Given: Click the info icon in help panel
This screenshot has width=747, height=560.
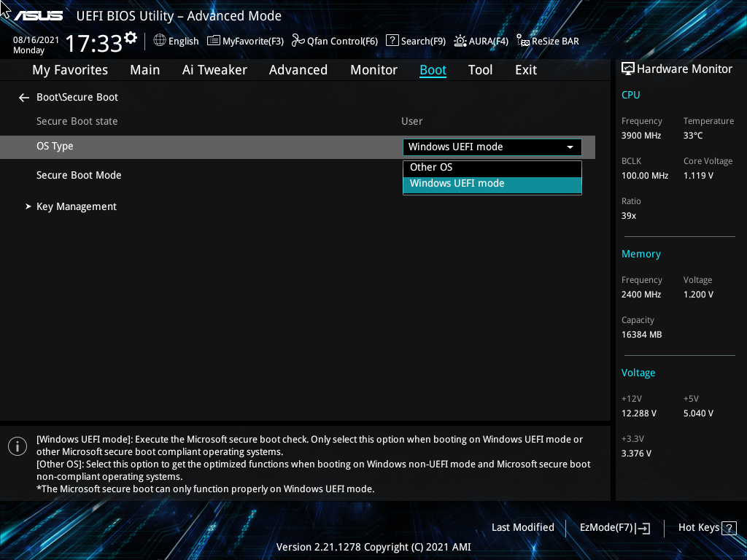Looking at the screenshot, I should [18, 446].
